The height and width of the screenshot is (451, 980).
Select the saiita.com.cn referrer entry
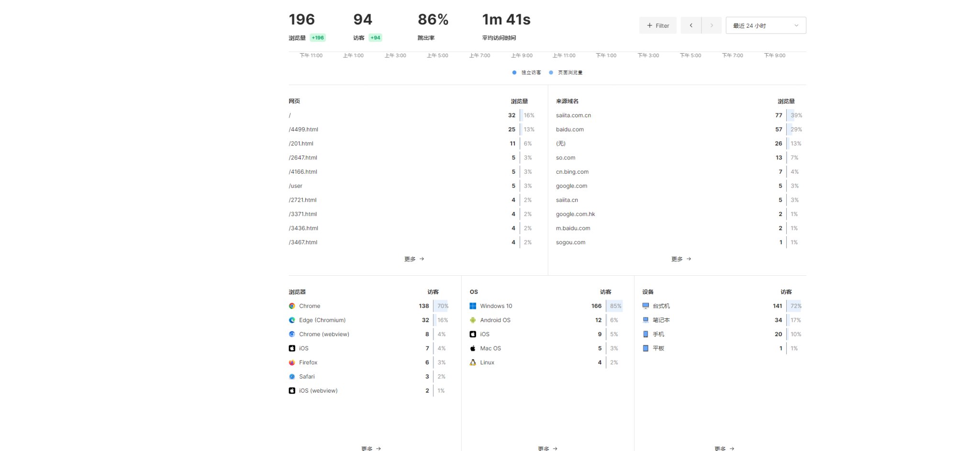coord(573,115)
